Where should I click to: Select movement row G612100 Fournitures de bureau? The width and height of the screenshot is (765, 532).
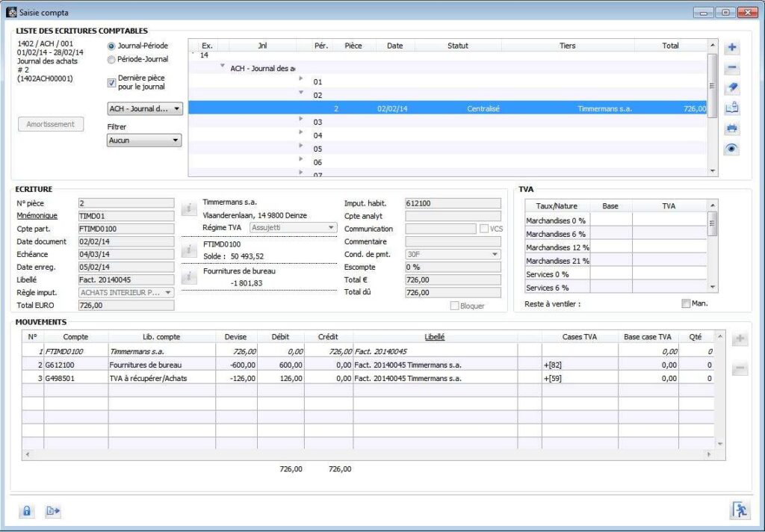pyautogui.click(x=368, y=365)
